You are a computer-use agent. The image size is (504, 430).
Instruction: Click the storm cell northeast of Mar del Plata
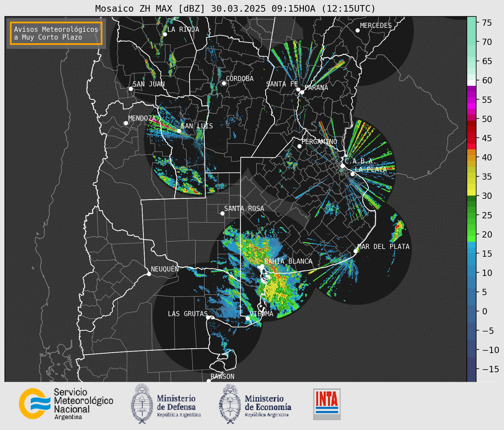[398, 231]
